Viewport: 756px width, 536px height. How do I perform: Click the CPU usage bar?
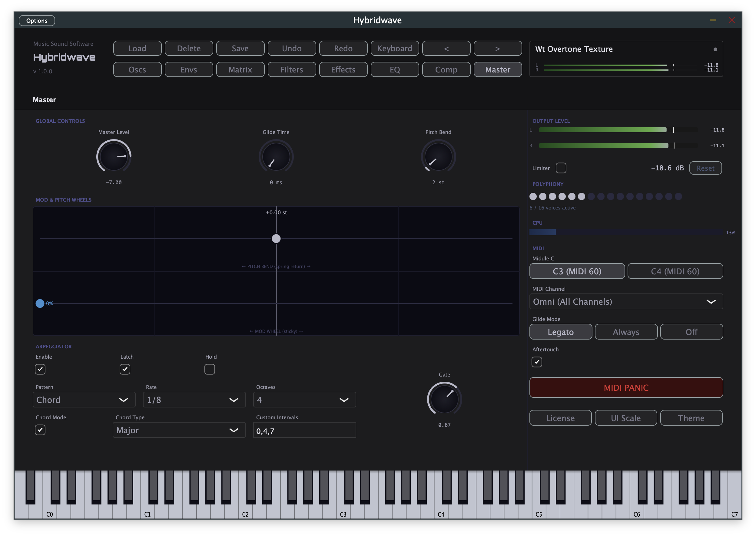(x=625, y=232)
